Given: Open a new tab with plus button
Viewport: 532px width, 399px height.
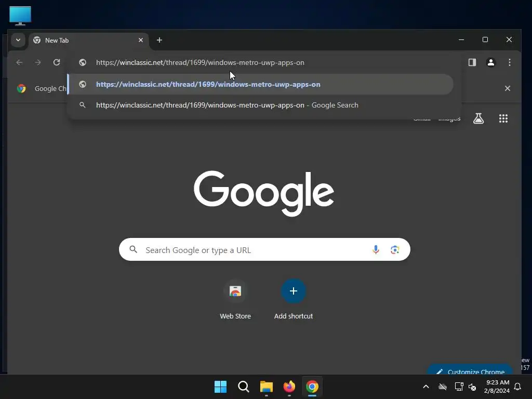Looking at the screenshot, I should [159, 40].
